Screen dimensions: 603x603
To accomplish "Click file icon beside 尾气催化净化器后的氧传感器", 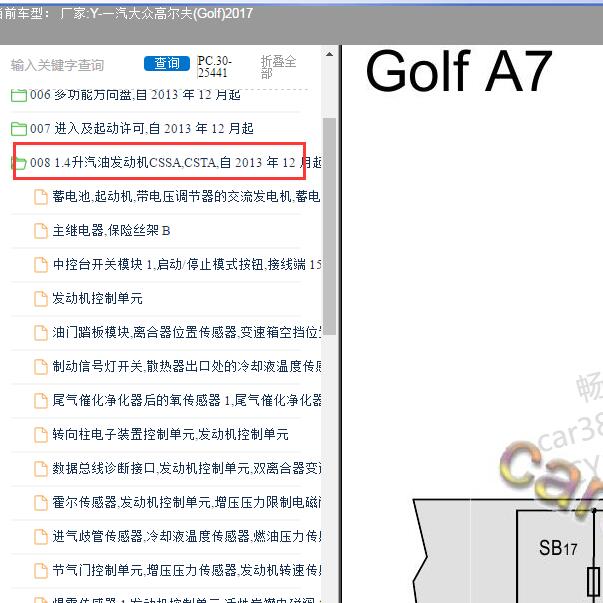I will coord(41,401).
